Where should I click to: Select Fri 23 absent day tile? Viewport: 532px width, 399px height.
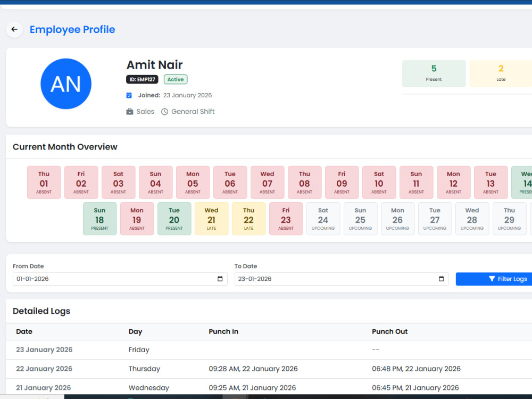(x=286, y=219)
